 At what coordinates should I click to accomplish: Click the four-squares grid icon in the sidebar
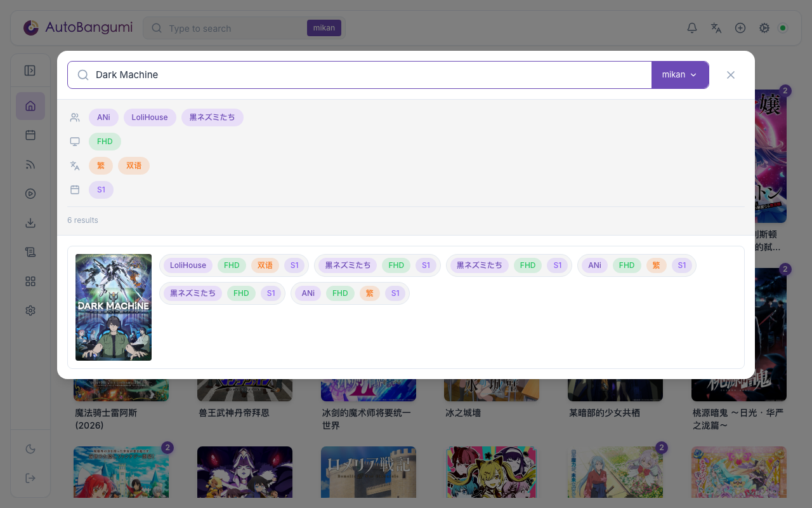[x=30, y=281]
